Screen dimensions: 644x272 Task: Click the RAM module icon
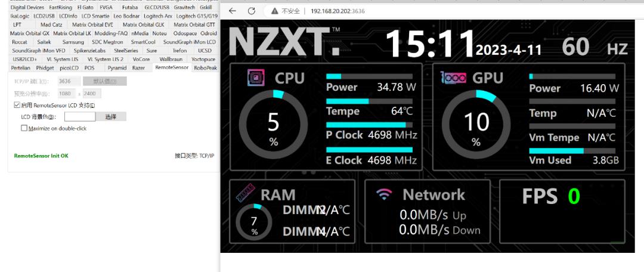(246, 193)
